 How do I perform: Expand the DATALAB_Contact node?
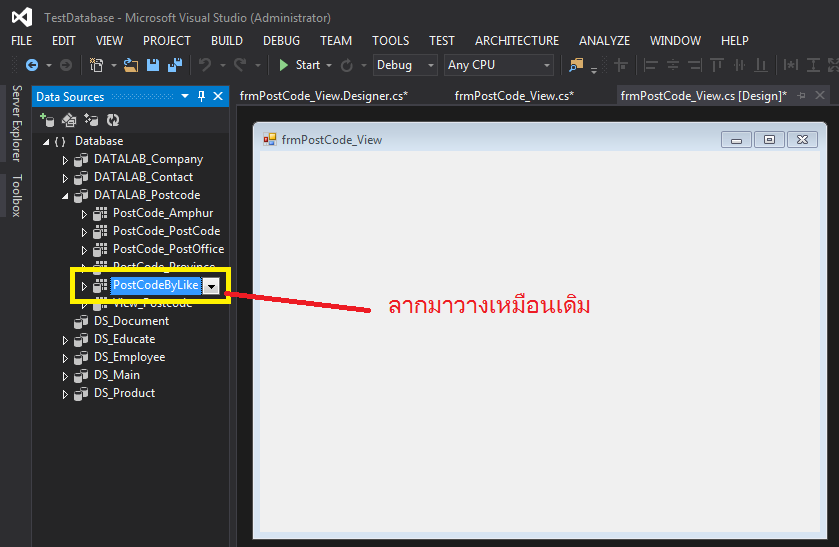point(65,178)
